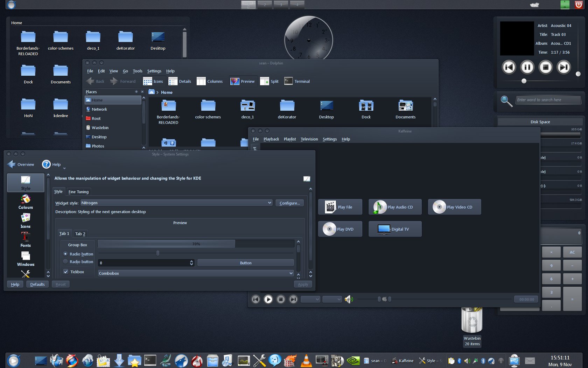
Task: Open the Terminal panel in Dolphin
Action: [297, 81]
